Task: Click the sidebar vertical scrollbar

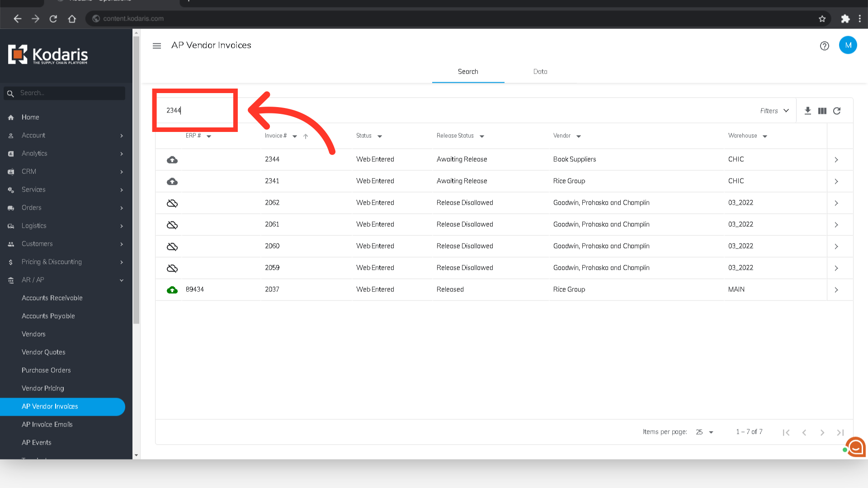Action: [x=136, y=181]
